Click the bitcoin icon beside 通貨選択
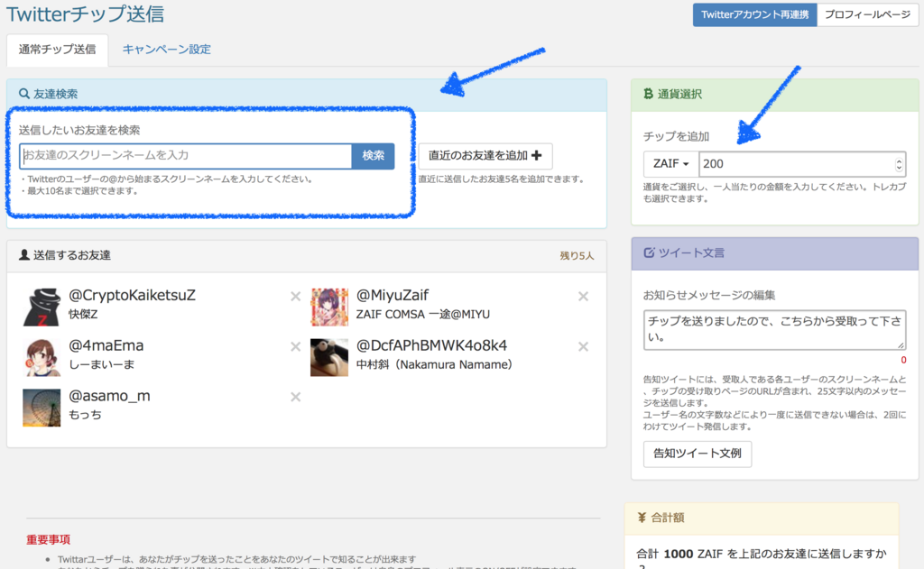 (648, 94)
